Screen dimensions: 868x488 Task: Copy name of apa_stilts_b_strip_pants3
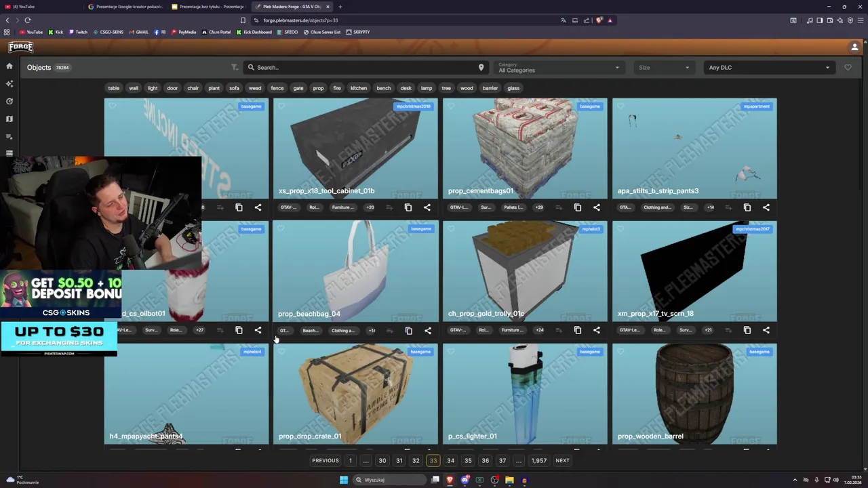[747, 207]
